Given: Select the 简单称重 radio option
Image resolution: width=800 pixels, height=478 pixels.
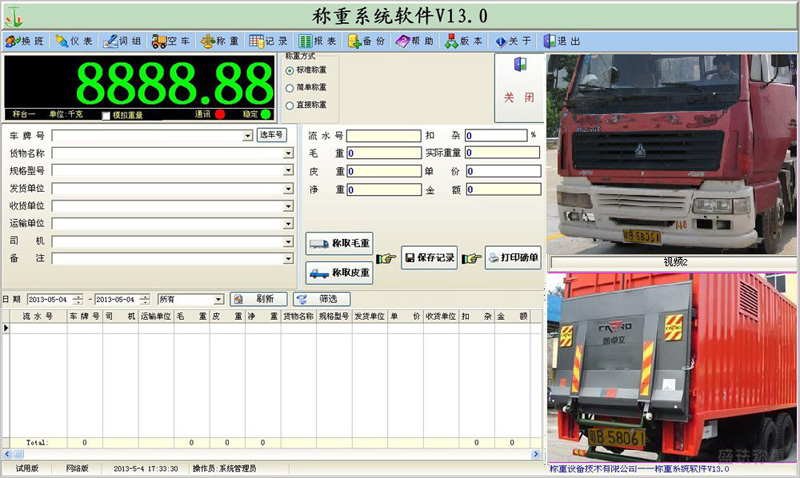Looking at the screenshot, I should (x=290, y=88).
